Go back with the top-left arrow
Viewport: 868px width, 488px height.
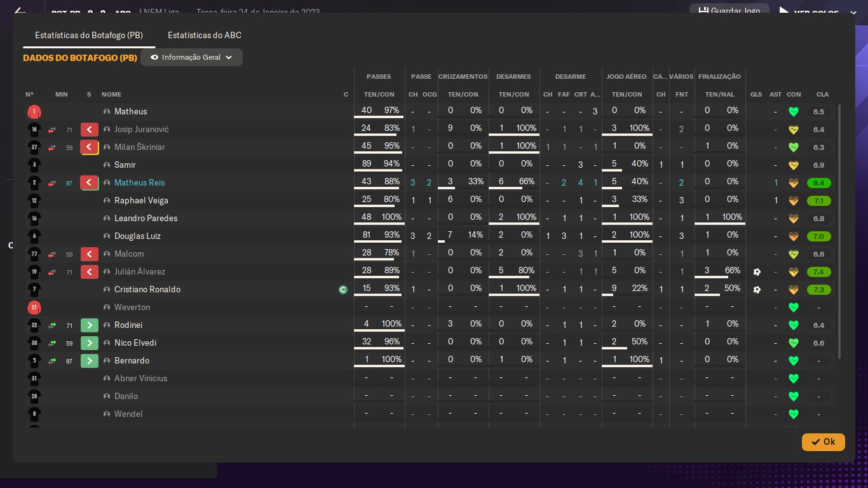click(x=20, y=12)
